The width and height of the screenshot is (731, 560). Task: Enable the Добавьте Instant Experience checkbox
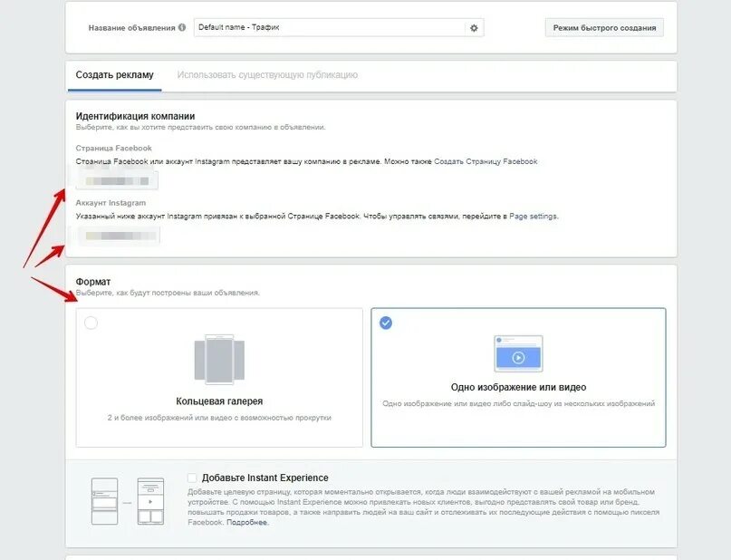[192, 478]
